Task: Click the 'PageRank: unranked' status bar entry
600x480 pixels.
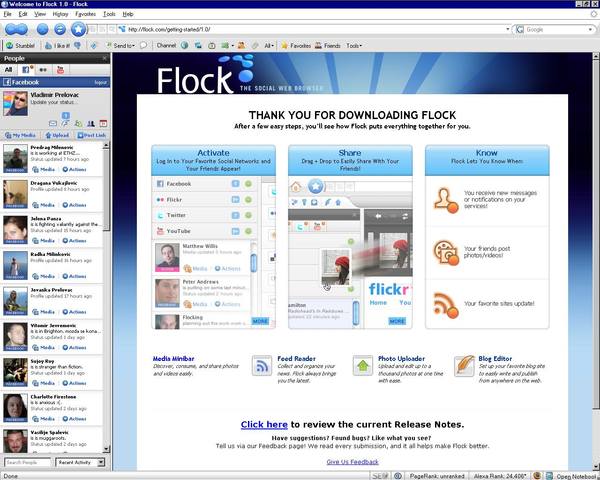Action: [x=437, y=476]
